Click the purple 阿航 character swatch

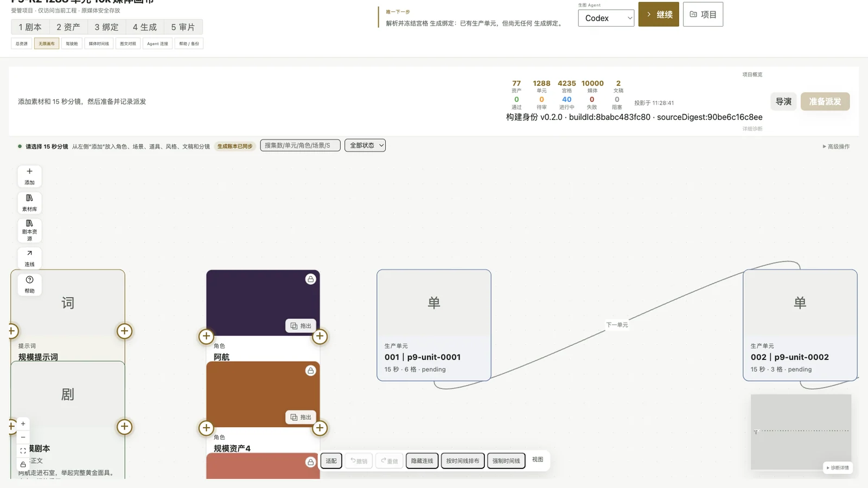click(x=263, y=303)
